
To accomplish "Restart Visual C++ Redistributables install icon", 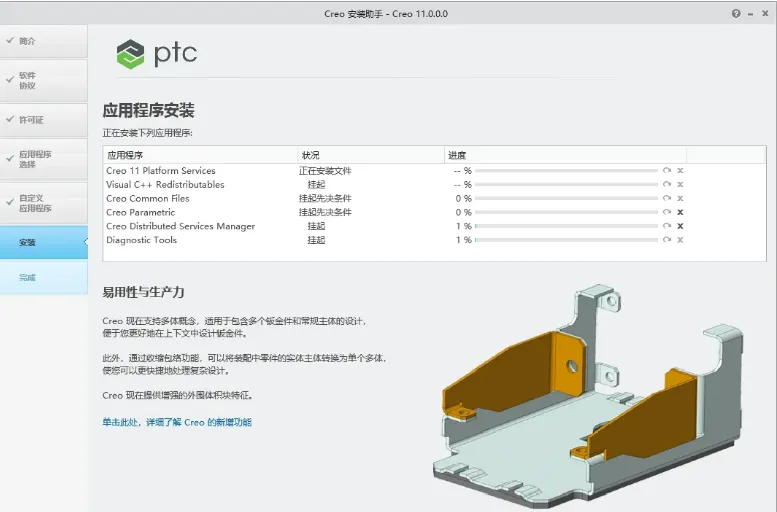I will (x=667, y=184).
